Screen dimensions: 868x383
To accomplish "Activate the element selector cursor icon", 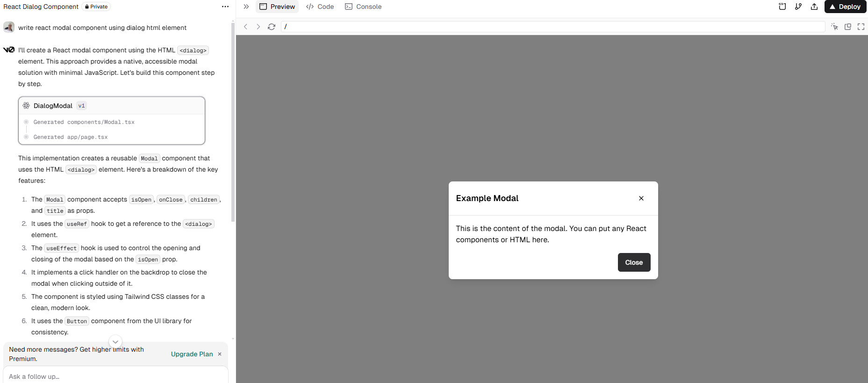I will (835, 27).
